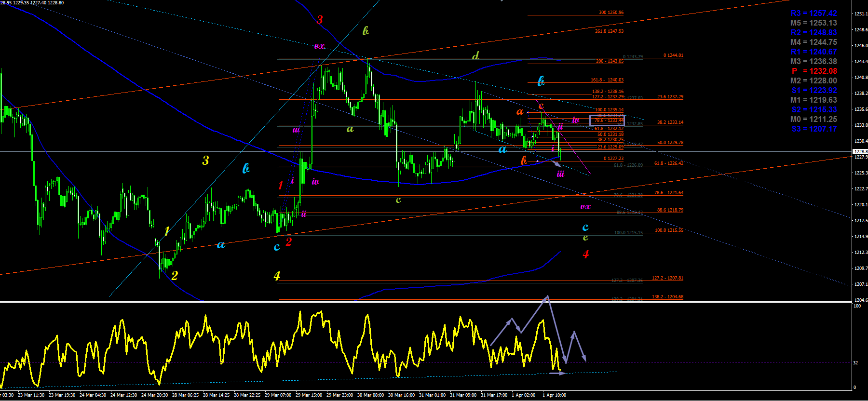Click the pivot label "R2 = 1248.83"
Image resolution: width=868 pixels, height=401 pixels.
(814, 33)
